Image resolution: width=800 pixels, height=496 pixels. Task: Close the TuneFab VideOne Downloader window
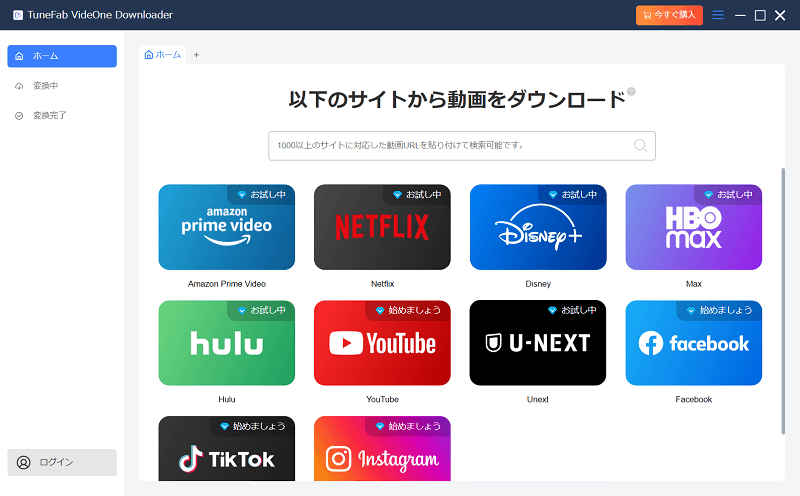click(780, 15)
